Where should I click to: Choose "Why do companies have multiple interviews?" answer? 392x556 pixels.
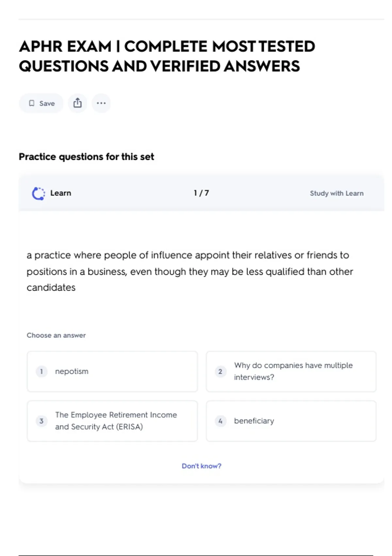pyautogui.click(x=293, y=371)
